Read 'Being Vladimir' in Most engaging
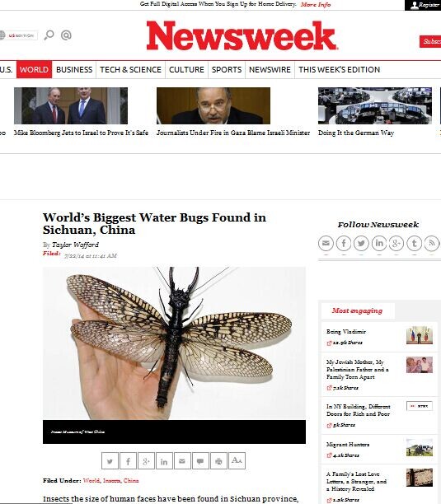The image size is (441, 504). coord(346,331)
